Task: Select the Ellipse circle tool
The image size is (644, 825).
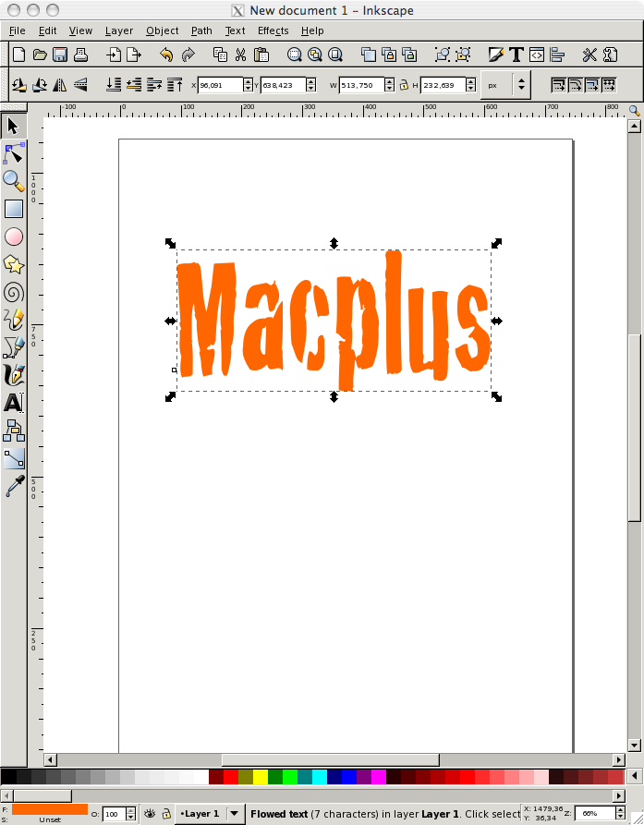Action: 13,237
